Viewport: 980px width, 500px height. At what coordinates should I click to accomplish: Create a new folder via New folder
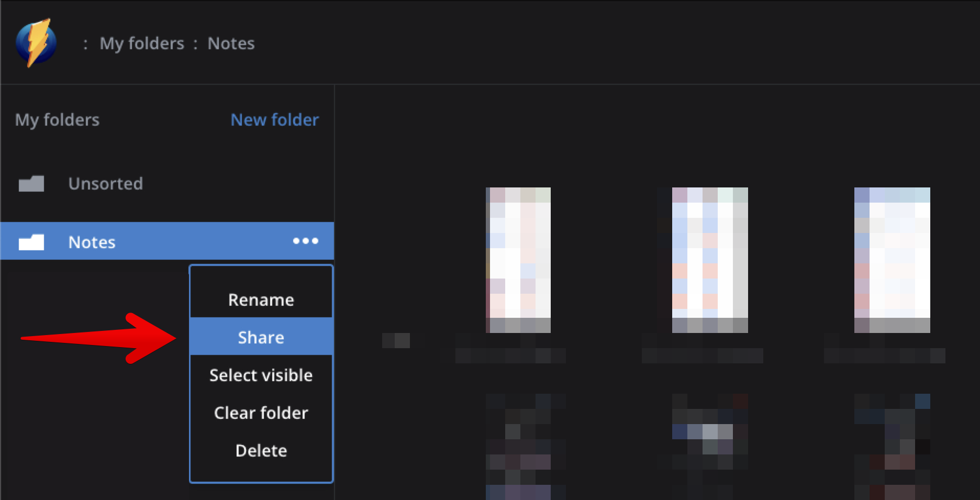pyautogui.click(x=274, y=120)
